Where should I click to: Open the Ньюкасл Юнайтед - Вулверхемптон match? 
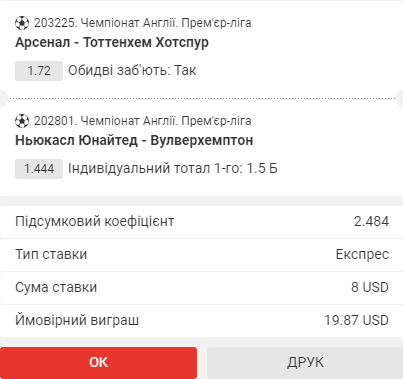[134, 140]
